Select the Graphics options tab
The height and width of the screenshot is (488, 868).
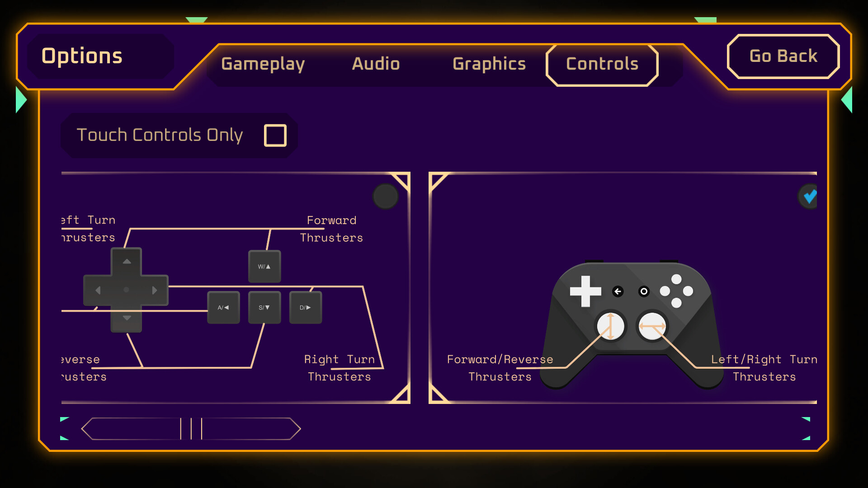[490, 63]
